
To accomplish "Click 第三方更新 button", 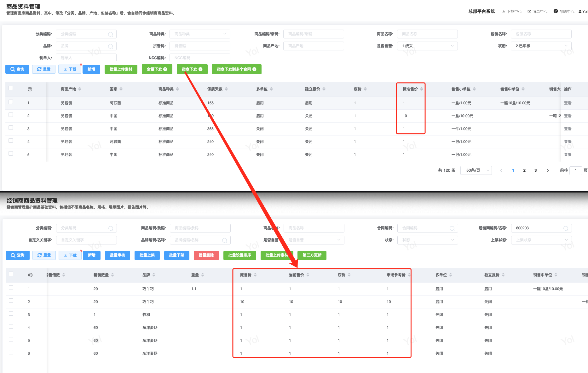I will [312, 255].
